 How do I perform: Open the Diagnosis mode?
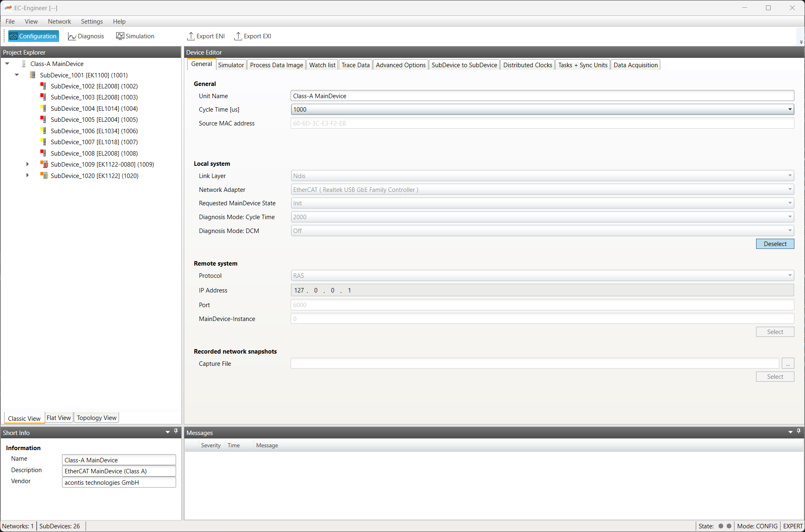(86, 36)
